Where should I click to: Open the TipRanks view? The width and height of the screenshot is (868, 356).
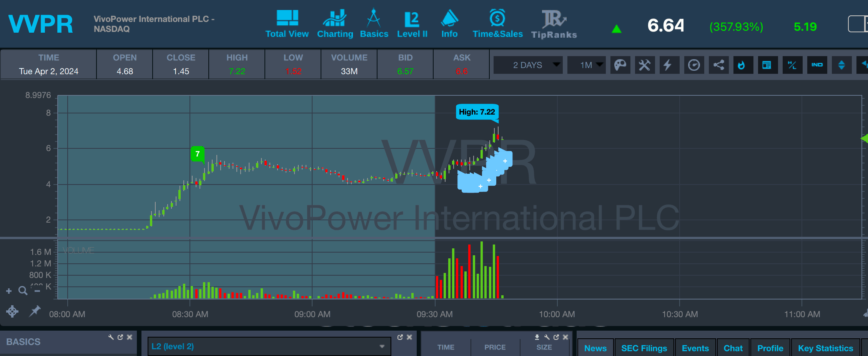tap(554, 24)
